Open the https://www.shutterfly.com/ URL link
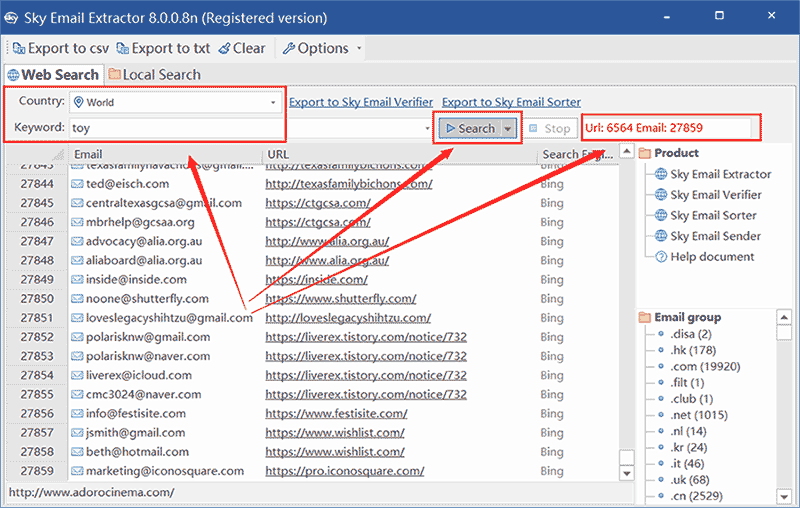 [340, 299]
